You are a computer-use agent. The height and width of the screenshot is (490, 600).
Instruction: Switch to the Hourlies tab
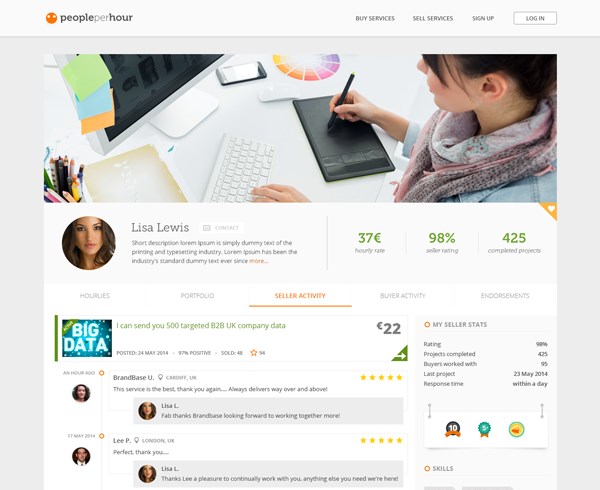click(95, 296)
